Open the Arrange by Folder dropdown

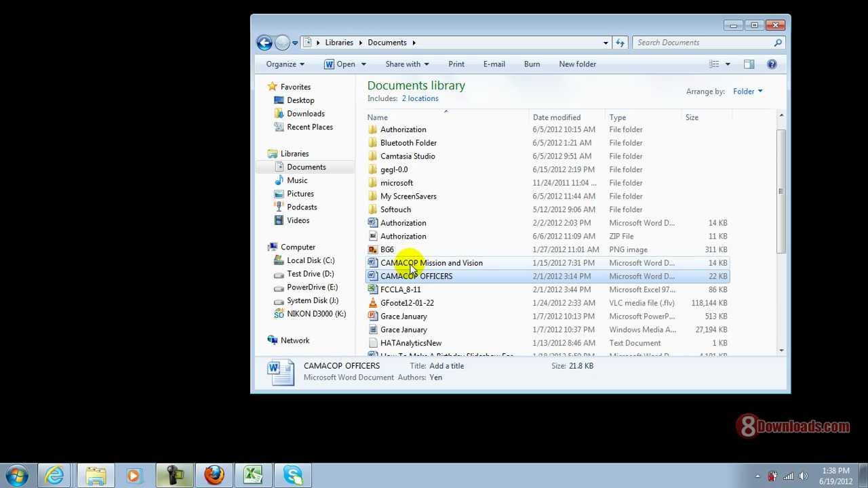(x=747, y=91)
